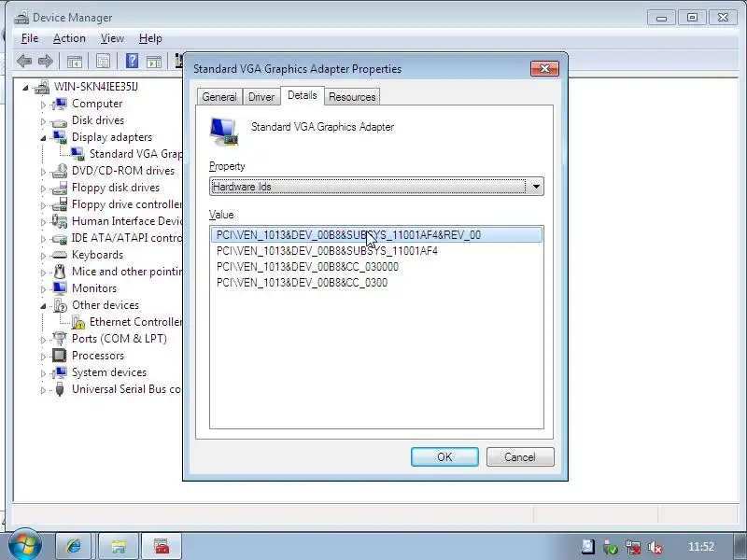
Task: Open the File menu
Action: (x=30, y=38)
